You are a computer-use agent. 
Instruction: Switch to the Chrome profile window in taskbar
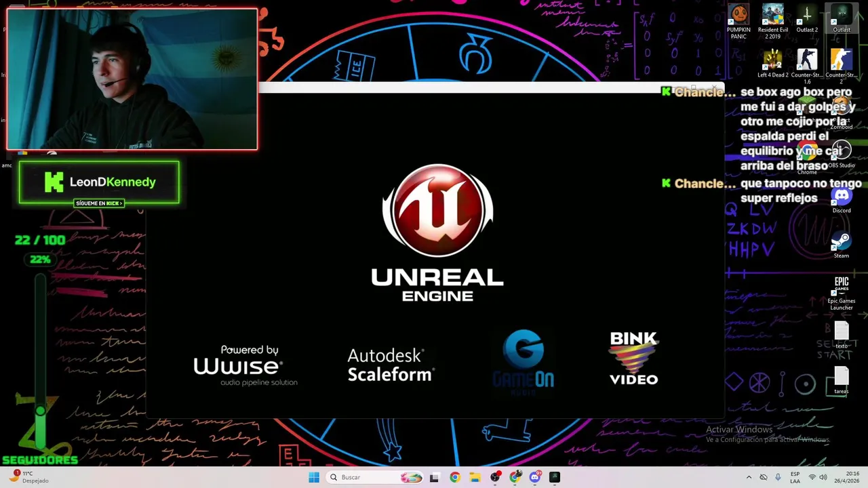[515, 477]
